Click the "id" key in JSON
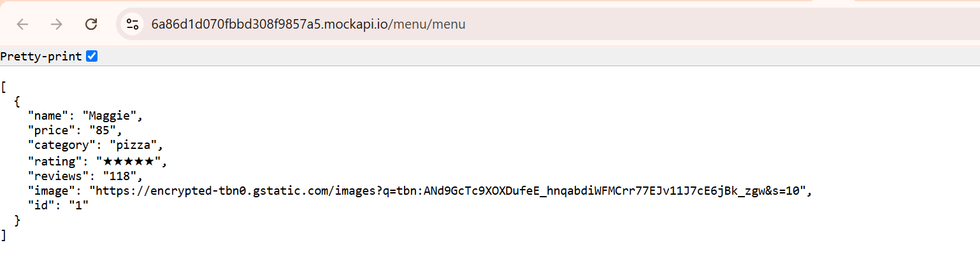Screen dimensions: 980x280 (41, 205)
